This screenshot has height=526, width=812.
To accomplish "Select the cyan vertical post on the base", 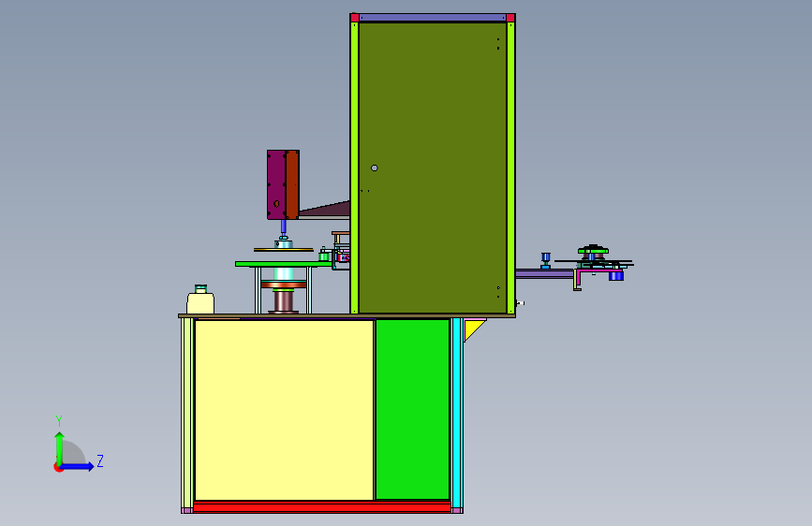I will [456, 413].
